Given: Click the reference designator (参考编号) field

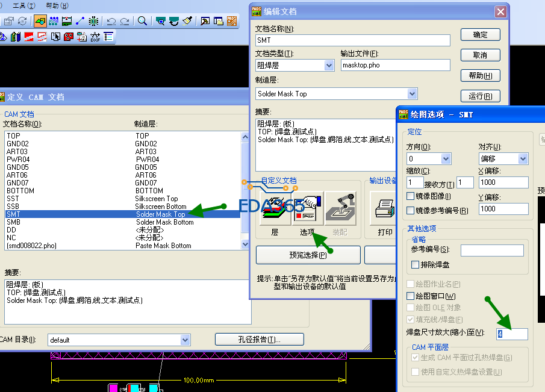Looking at the screenshot, I should tap(492, 250).
